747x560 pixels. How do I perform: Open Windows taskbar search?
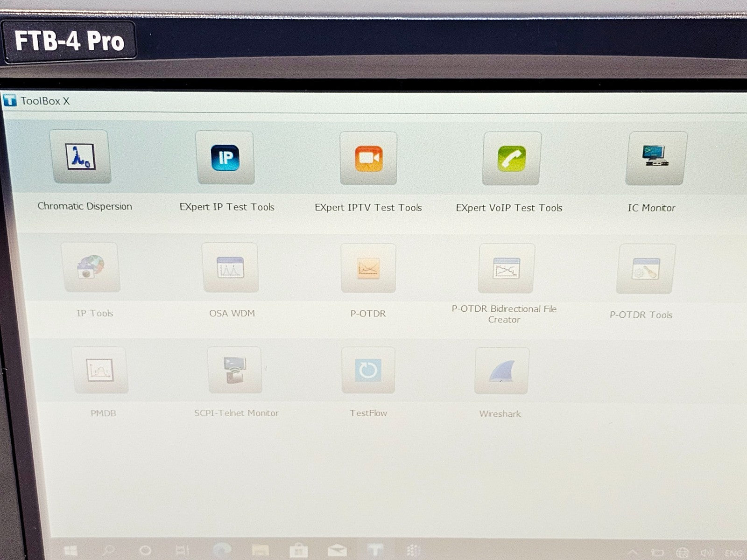(x=109, y=551)
